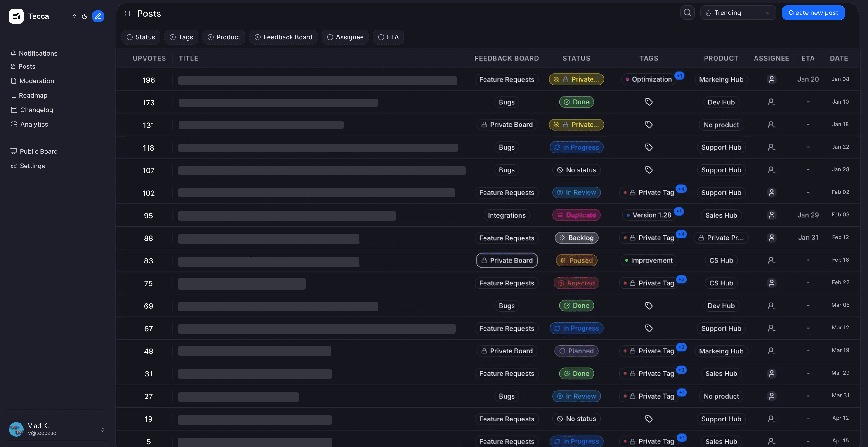Viewport: 868px width, 447px height.
Task: Open the Trending sort dropdown
Action: (x=738, y=13)
